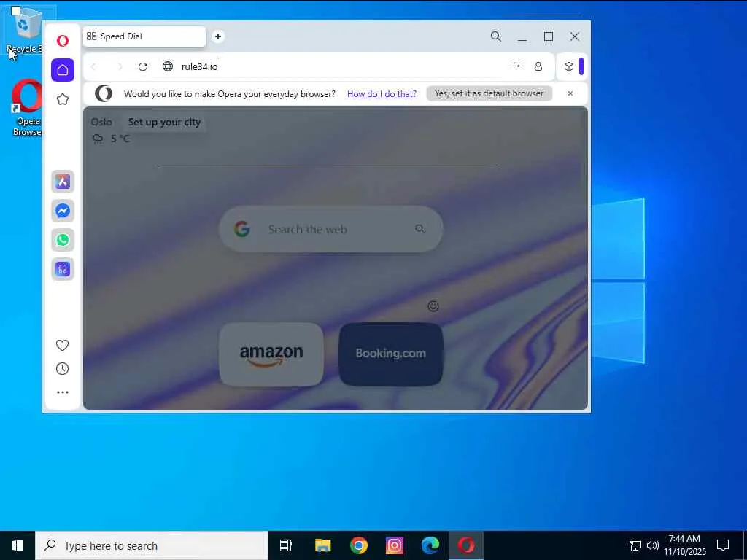Open Messenger in the Opera sidebar
Viewport: 747px width, 560px height.
click(63, 211)
